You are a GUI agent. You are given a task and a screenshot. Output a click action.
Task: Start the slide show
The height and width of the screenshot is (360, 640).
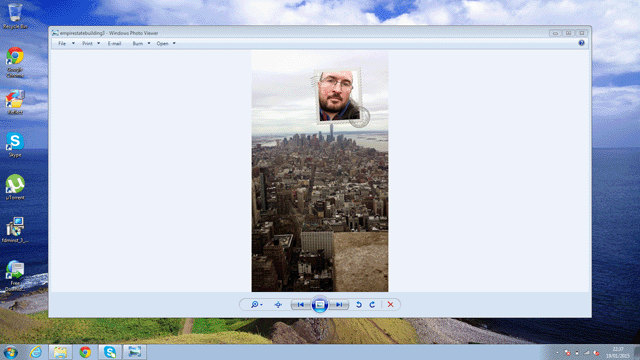320,304
